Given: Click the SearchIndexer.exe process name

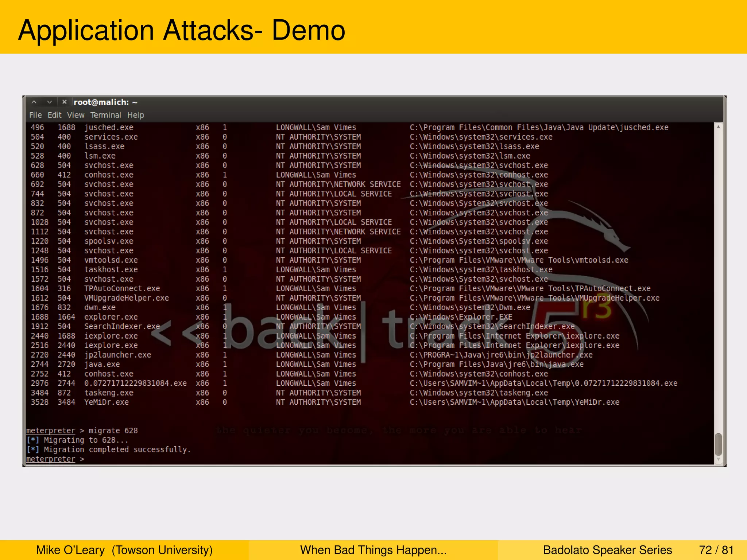Looking at the screenshot, I should 122,327.
